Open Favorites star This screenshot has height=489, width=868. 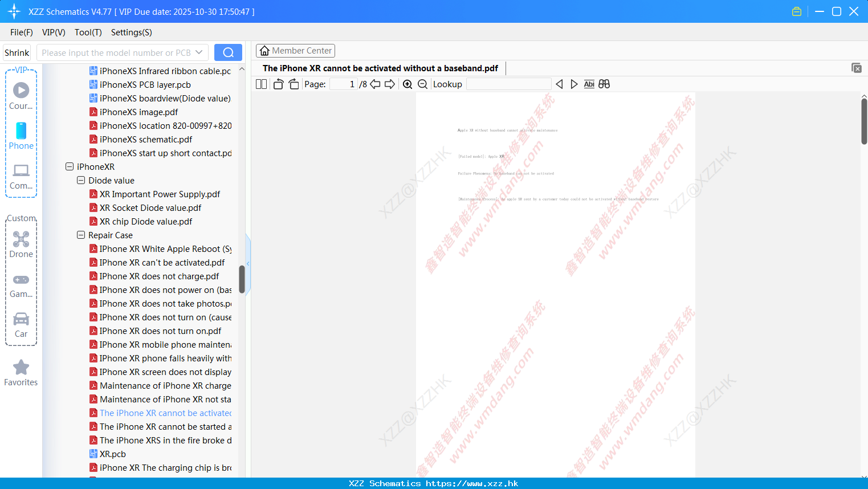21,367
